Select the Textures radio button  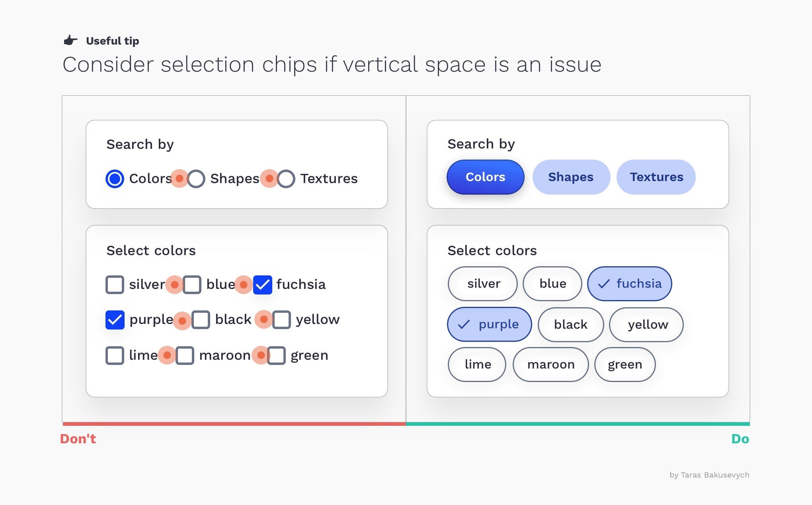pos(286,179)
